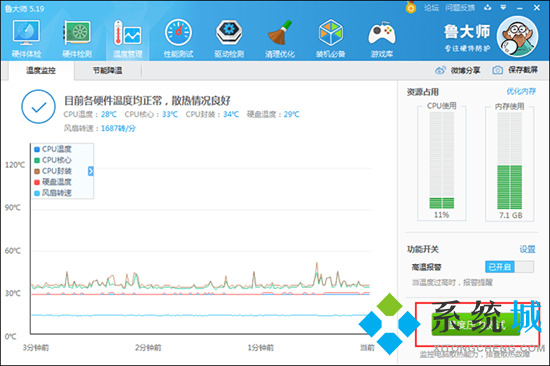Click the 当温度过高时，报警提醒 hint text

452,282
